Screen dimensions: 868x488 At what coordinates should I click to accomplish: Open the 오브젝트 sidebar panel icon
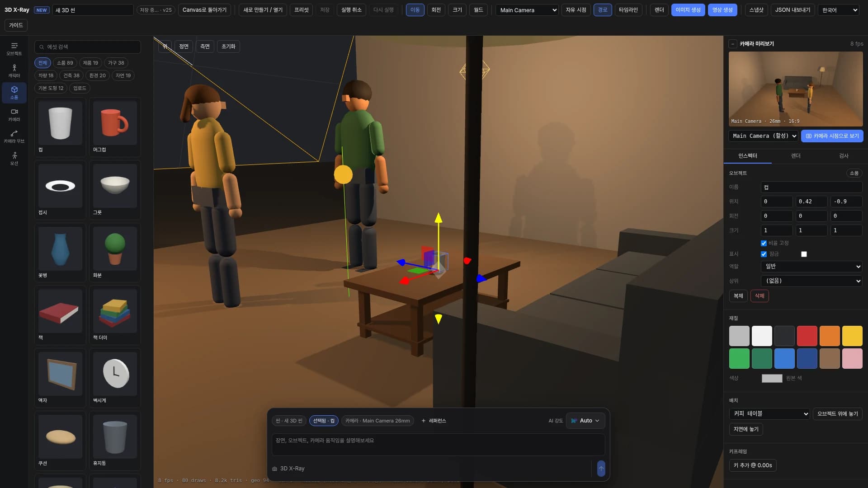coord(14,49)
